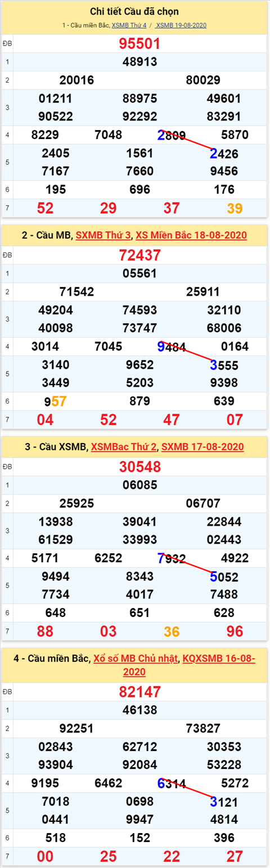Click fourth prize number 4922
This screenshot has width=270, height=868.
coord(235,558)
